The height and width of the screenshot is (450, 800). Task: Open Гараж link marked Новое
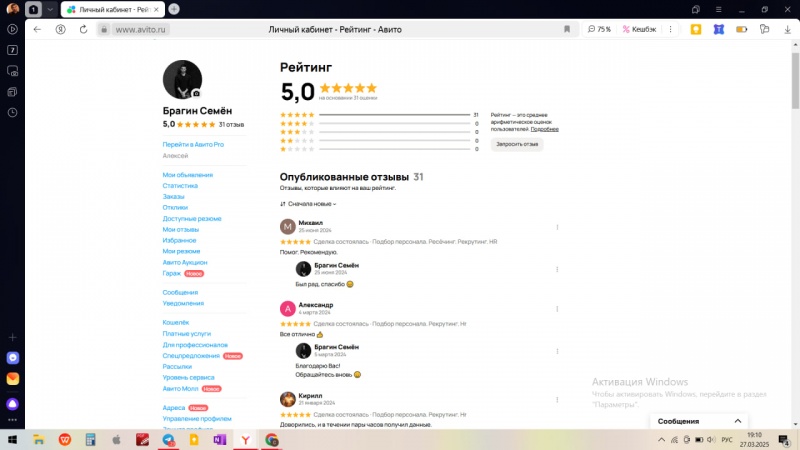[171, 273]
